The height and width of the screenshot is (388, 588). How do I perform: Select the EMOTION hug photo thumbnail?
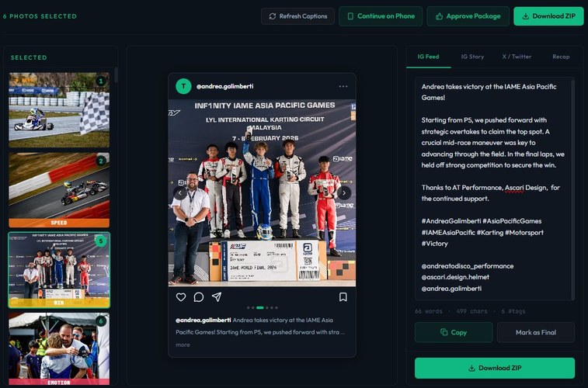click(59, 349)
